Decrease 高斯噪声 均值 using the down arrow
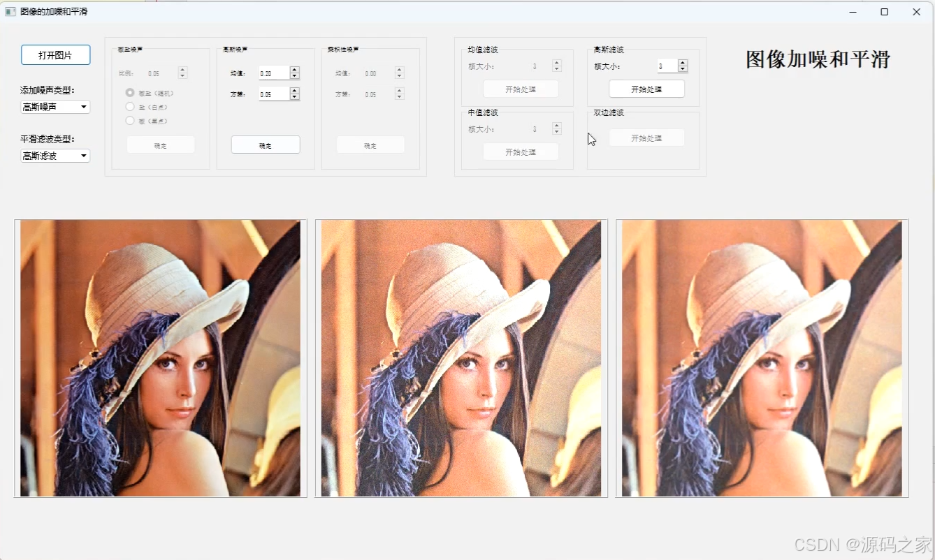 [x=294, y=76]
